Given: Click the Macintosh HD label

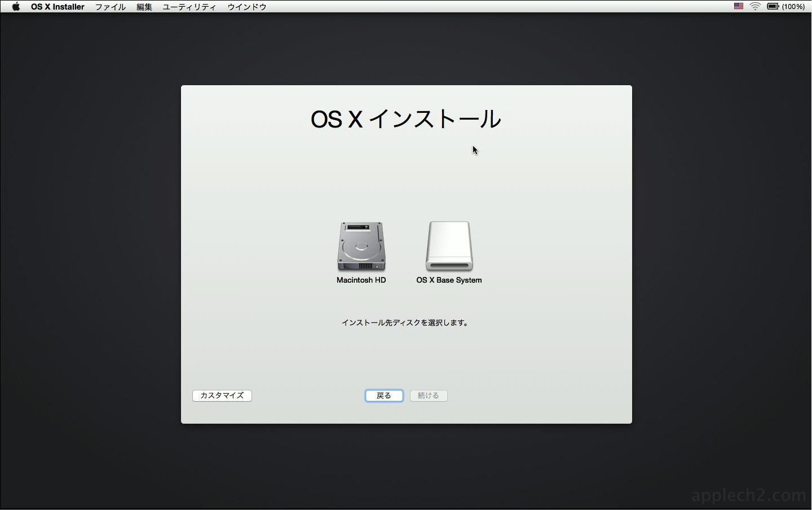Looking at the screenshot, I should pos(361,280).
